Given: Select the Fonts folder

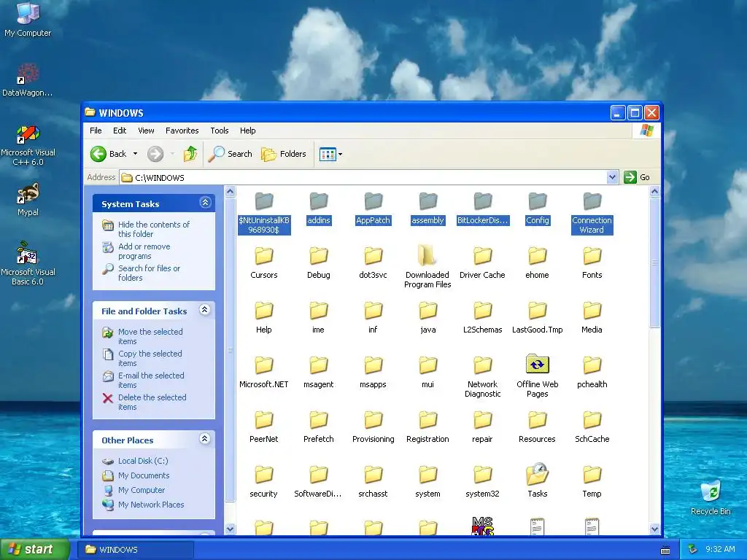Looking at the screenshot, I should point(592,262).
